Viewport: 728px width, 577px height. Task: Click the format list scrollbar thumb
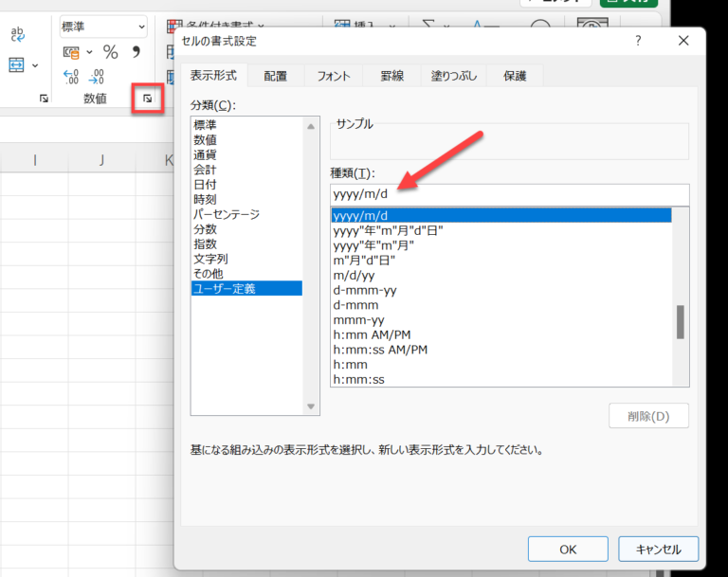pyautogui.click(x=681, y=322)
